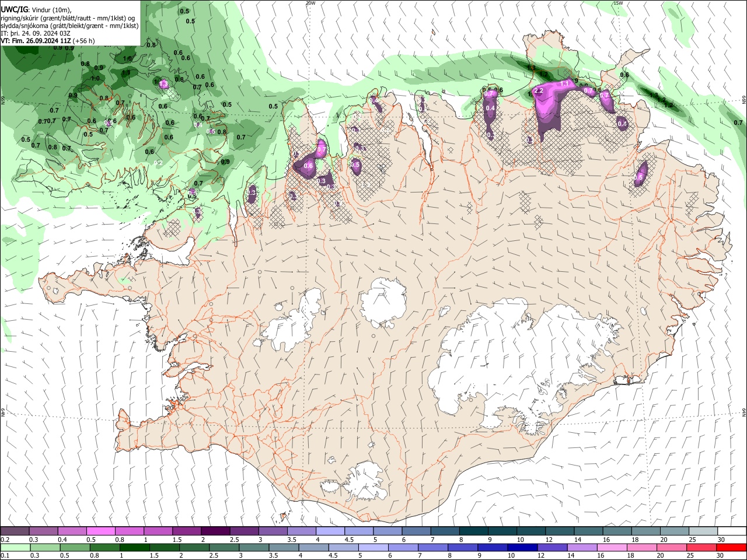
Task: Click the 'slydda/snjókoma' legend description line
Action: pos(69,26)
